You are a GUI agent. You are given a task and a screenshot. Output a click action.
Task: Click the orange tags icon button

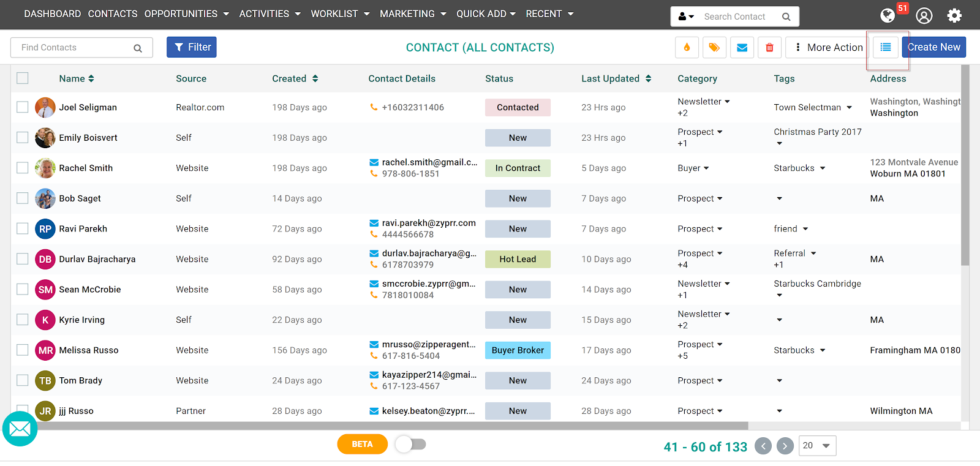pyautogui.click(x=714, y=47)
